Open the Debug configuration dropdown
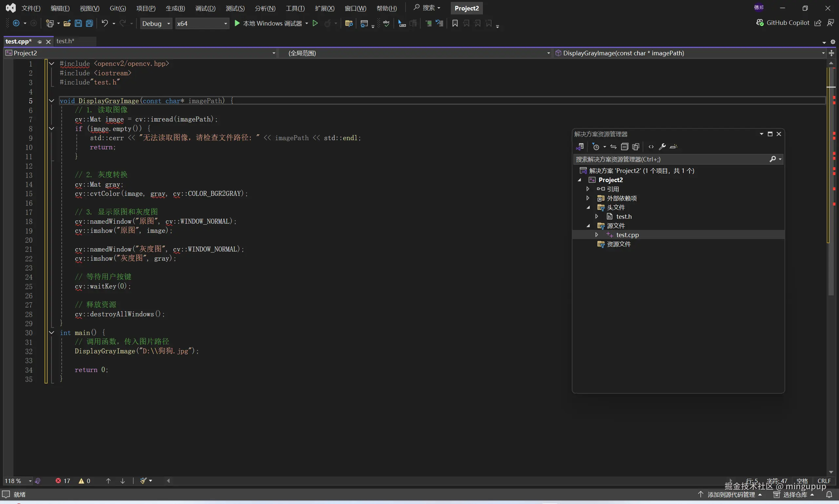839x504 pixels. click(x=156, y=24)
